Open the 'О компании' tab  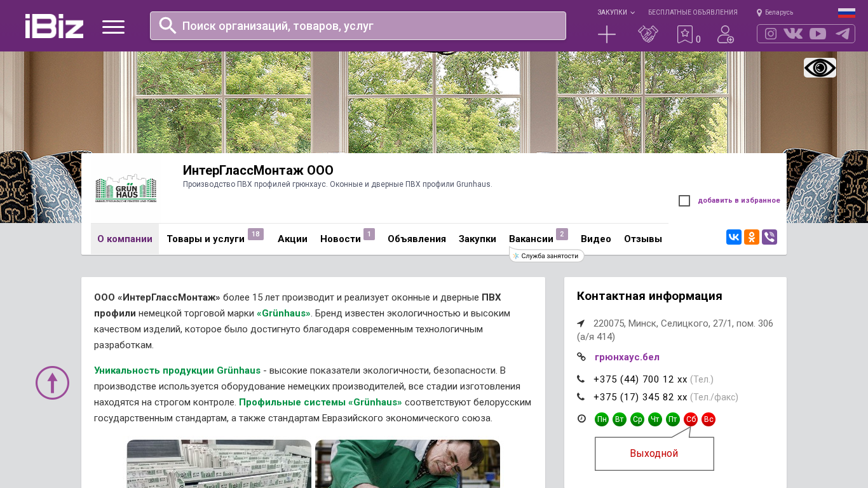(x=125, y=239)
